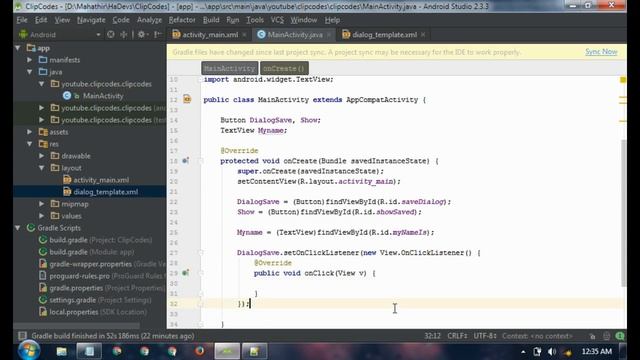Expand the values folder

[x=42, y=216]
